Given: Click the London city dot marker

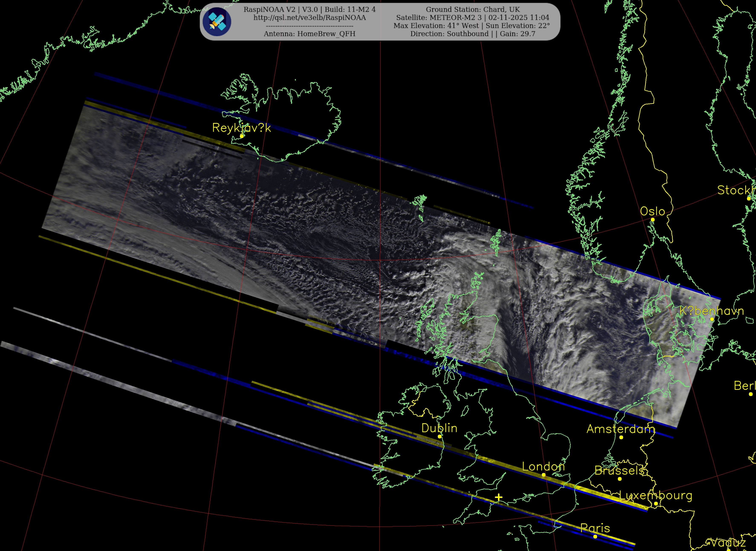Looking at the screenshot, I should (x=544, y=475).
